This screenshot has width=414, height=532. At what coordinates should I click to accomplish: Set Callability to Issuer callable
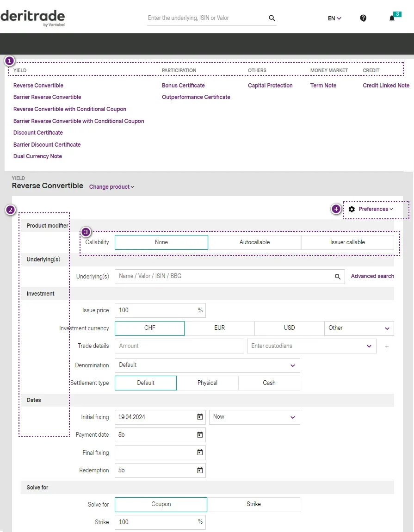point(347,242)
